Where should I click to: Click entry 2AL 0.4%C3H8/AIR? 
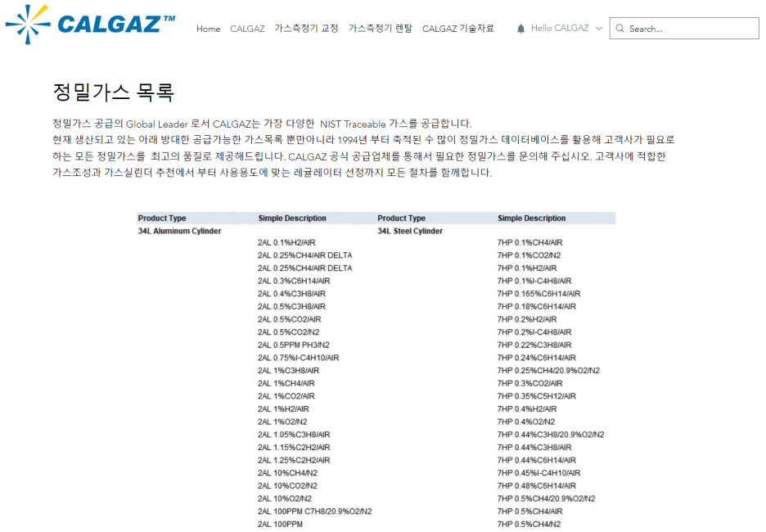pyautogui.click(x=291, y=294)
